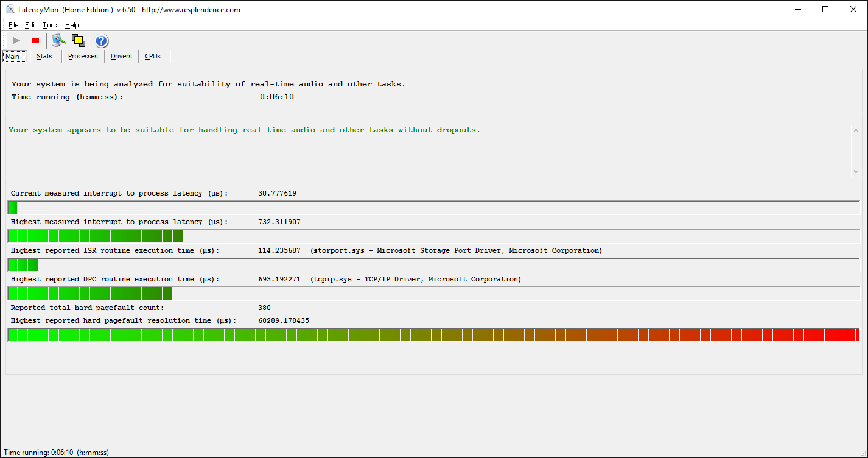Screen dimensions: 868x458
Task: Maximize the LatencyMon window
Action: [x=825, y=9]
